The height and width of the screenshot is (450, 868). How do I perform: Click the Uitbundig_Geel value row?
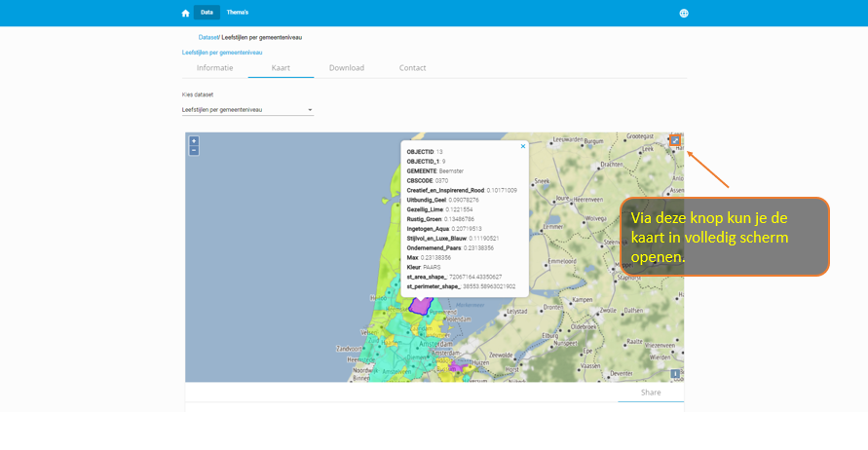tap(443, 200)
